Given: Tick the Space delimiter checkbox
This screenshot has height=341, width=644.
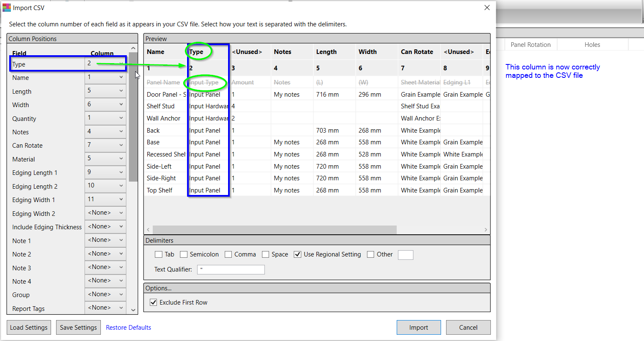Looking at the screenshot, I should [x=265, y=254].
